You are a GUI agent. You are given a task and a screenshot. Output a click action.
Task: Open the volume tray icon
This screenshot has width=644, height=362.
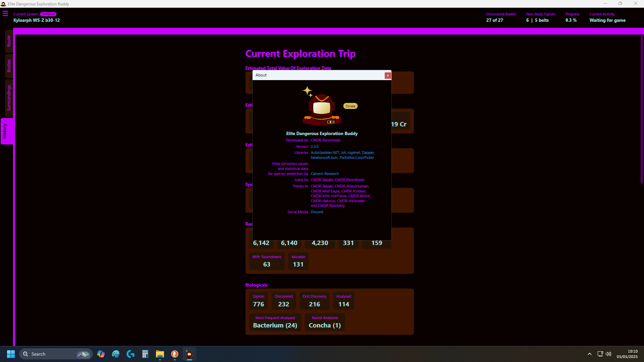click(x=608, y=354)
